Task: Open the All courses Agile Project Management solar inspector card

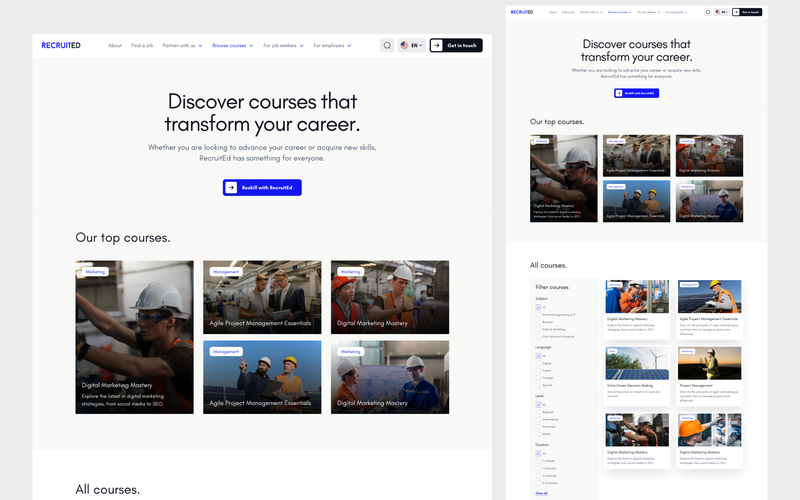Action: (709, 309)
